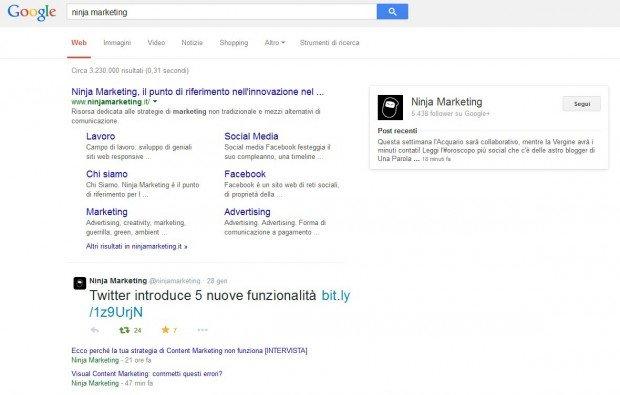This screenshot has width=620, height=395.
Task: Open Visual Content Marketing: commetti questi errori?
Action: click(147, 374)
